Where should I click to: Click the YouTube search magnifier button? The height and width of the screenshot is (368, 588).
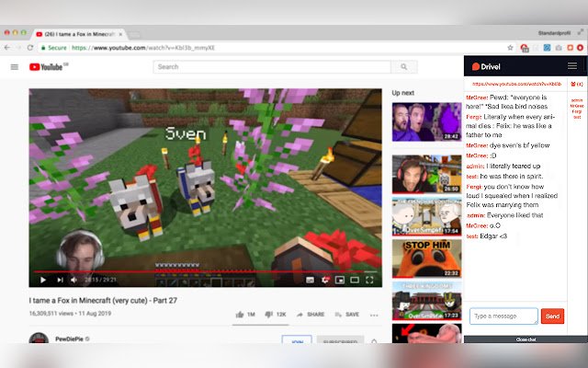404,67
